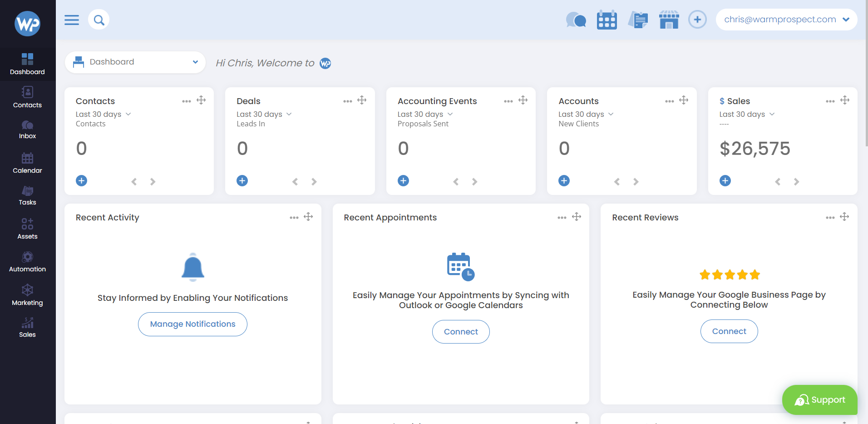Open Contacts from the left sidebar
This screenshot has height=424, width=868.
[x=27, y=97]
